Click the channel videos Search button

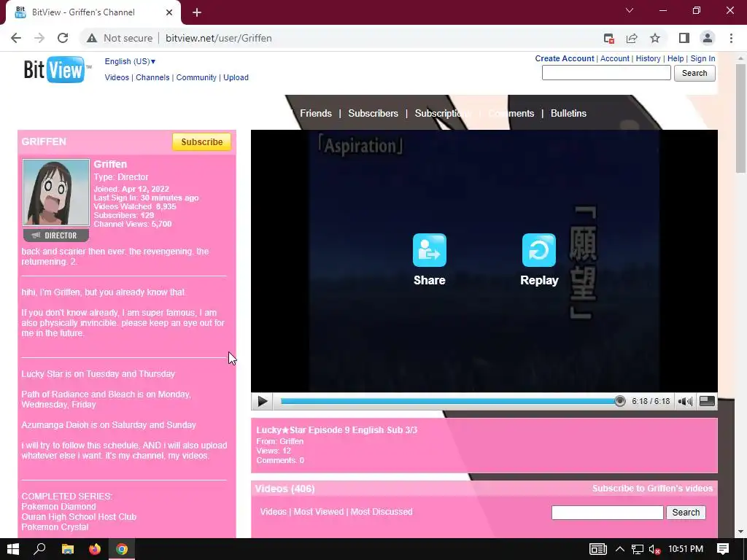686,513
